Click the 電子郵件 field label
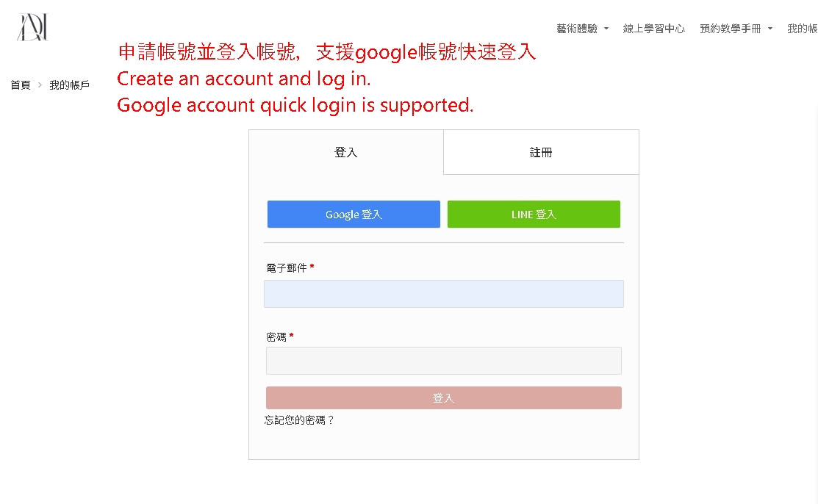Image resolution: width=818 pixels, height=504 pixels. pyautogui.click(x=287, y=268)
